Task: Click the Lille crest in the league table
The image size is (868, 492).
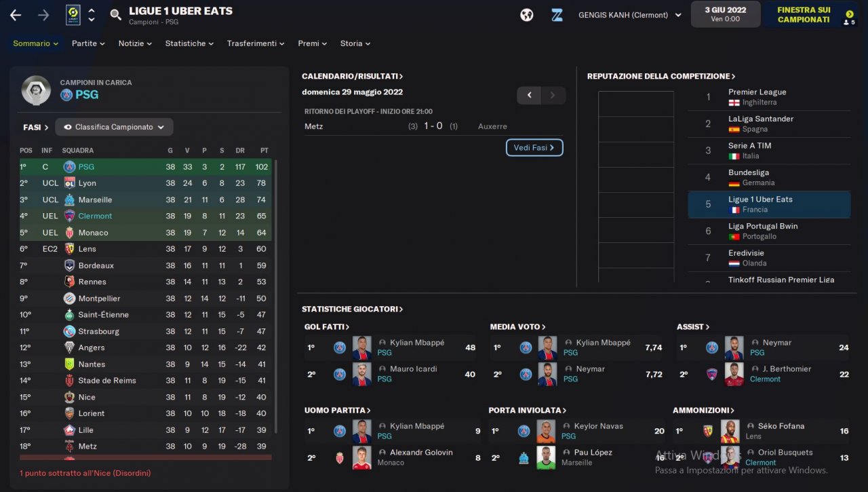Action: pyautogui.click(x=69, y=430)
